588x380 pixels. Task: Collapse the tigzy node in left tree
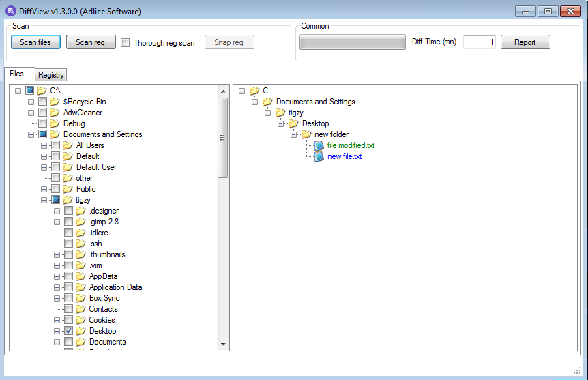pos(44,200)
